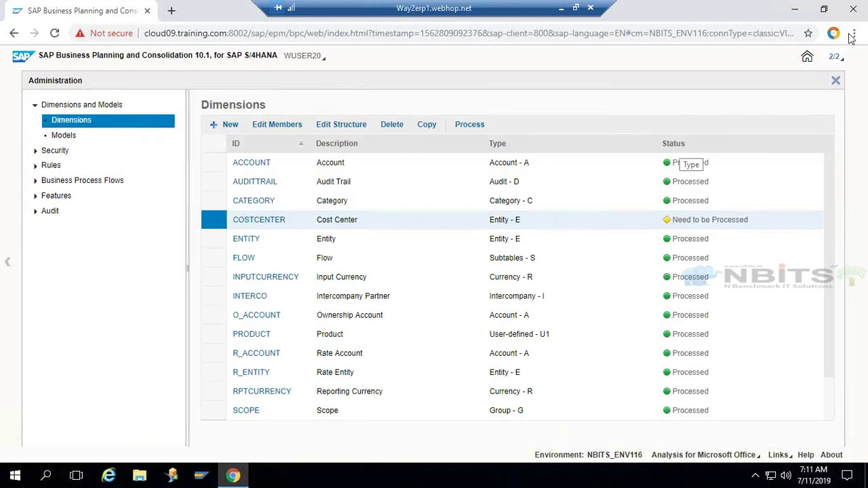Expand the Security tree node
This screenshot has height=488, width=868.
[35, 150]
